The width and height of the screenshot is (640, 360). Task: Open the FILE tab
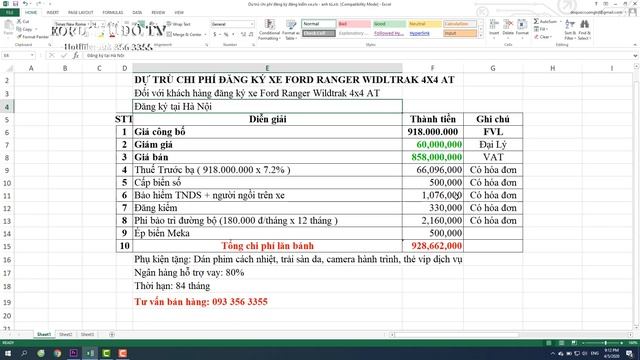9,13
